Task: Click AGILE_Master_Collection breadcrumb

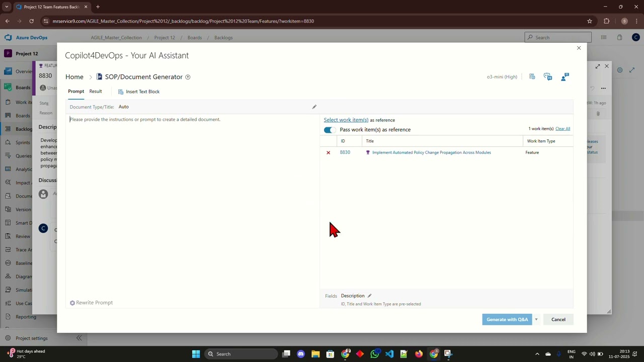Action: [116, 38]
